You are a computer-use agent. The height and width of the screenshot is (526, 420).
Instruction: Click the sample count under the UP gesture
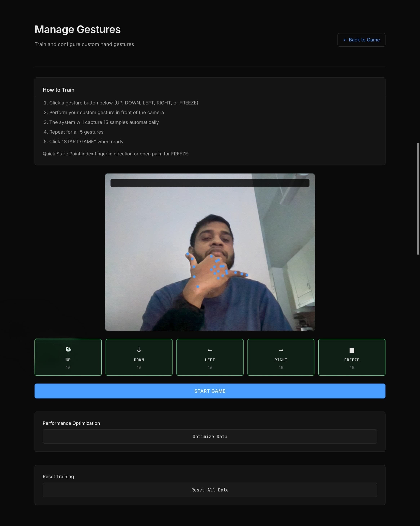tap(68, 367)
